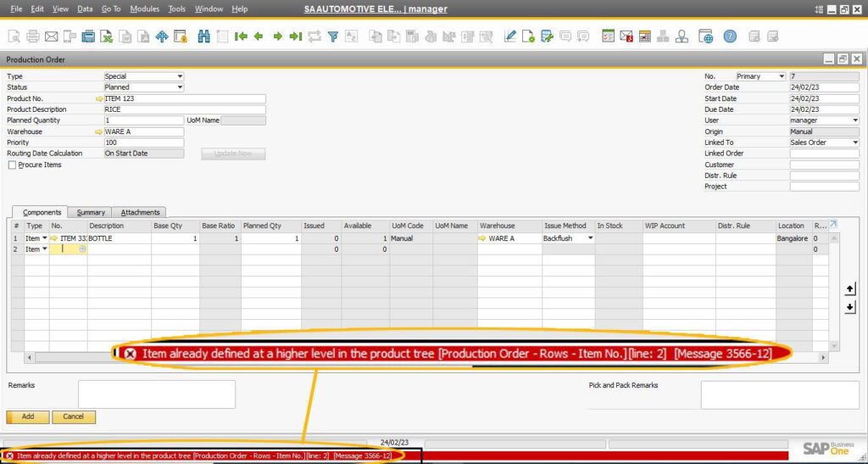
Task: Open Issue Method Backflush dropdown
Action: [590, 238]
